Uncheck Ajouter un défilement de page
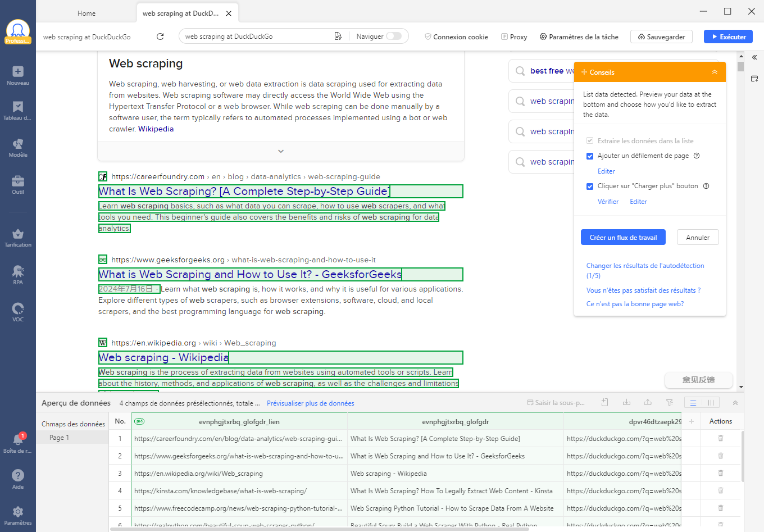Screen dimensions: 764x532 coord(590,156)
